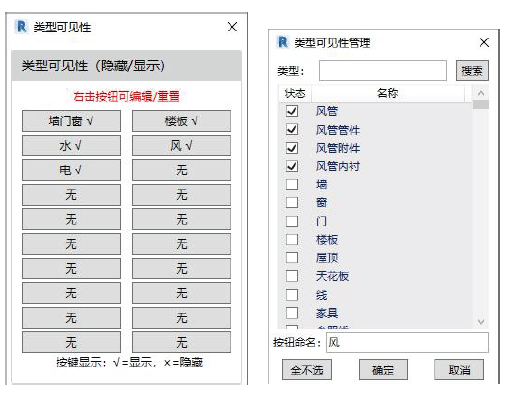514x394 pixels.
Task: Toggle the 墙门窗 √ visibility button
Action: 71,121
